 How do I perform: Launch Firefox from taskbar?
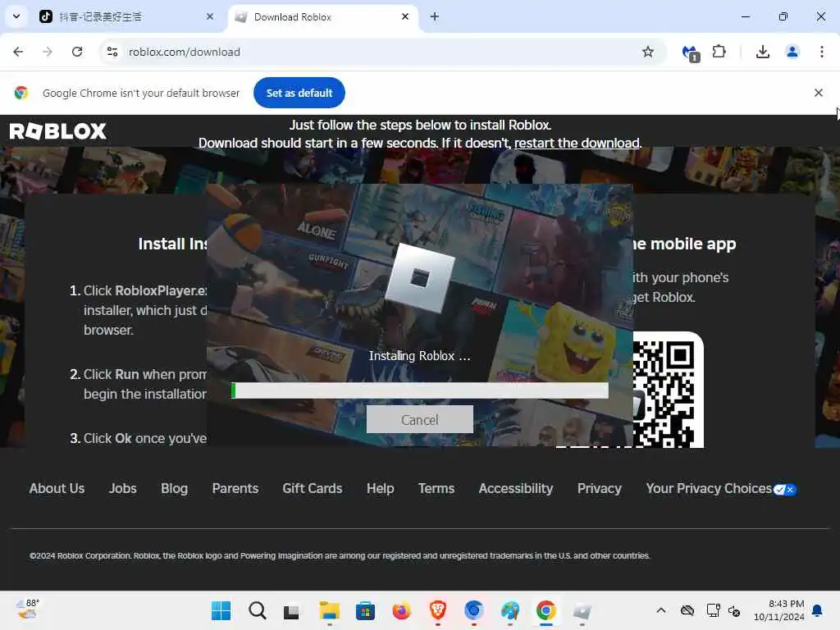pyautogui.click(x=402, y=610)
